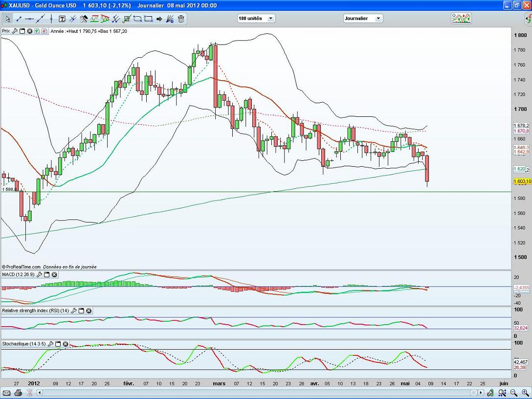
Task: Select the text annotation tool
Action: click(x=62, y=19)
